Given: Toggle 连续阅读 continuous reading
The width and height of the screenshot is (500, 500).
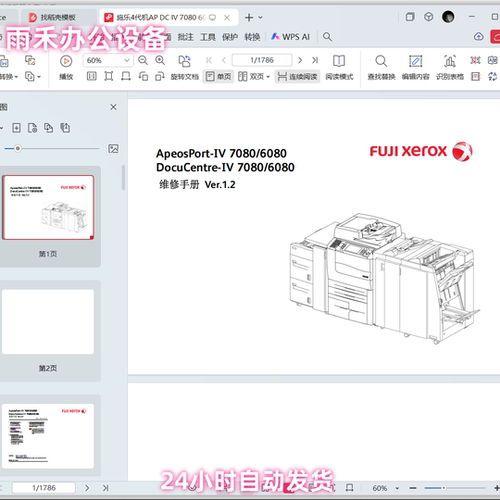Looking at the screenshot, I should coord(297,77).
